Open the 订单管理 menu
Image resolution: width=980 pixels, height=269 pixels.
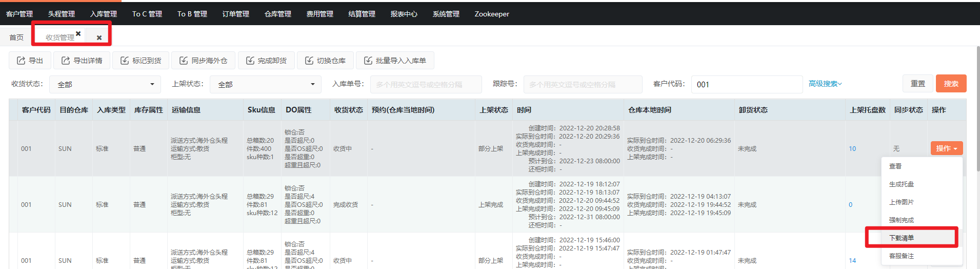click(236, 14)
